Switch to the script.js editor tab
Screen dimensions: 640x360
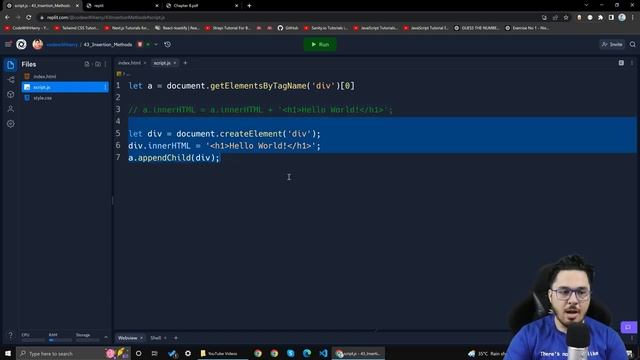(x=162, y=63)
